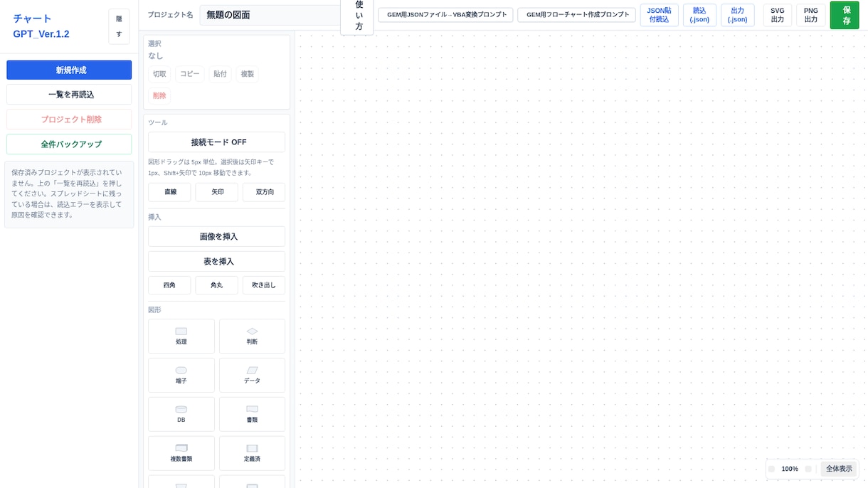Insert a 四角 rectangle

169,285
